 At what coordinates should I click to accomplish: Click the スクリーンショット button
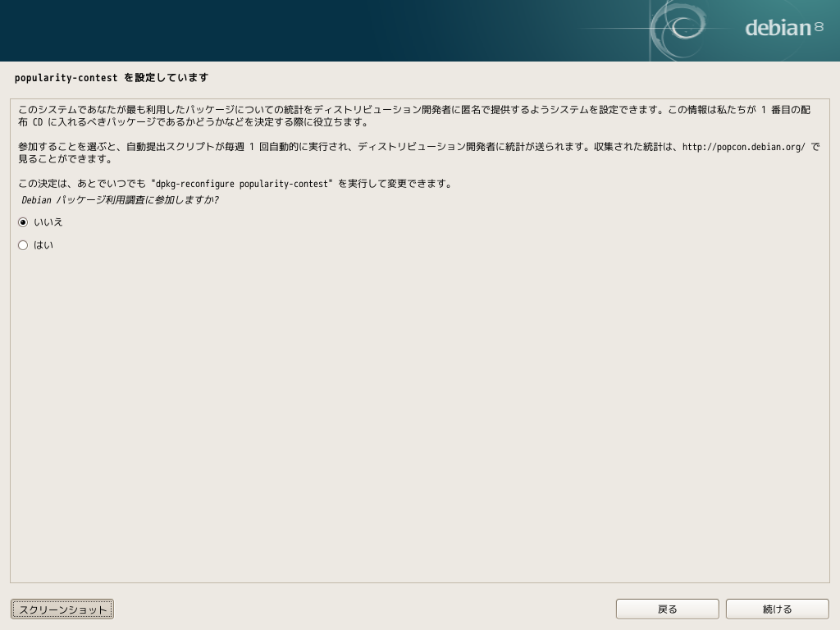pyautogui.click(x=62, y=609)
